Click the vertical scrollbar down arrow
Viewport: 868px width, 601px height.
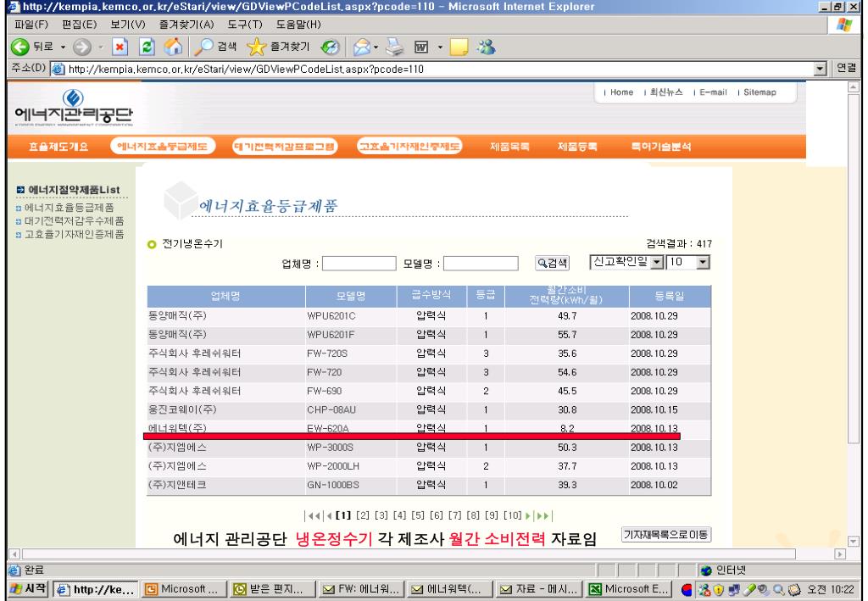[853, 541]
